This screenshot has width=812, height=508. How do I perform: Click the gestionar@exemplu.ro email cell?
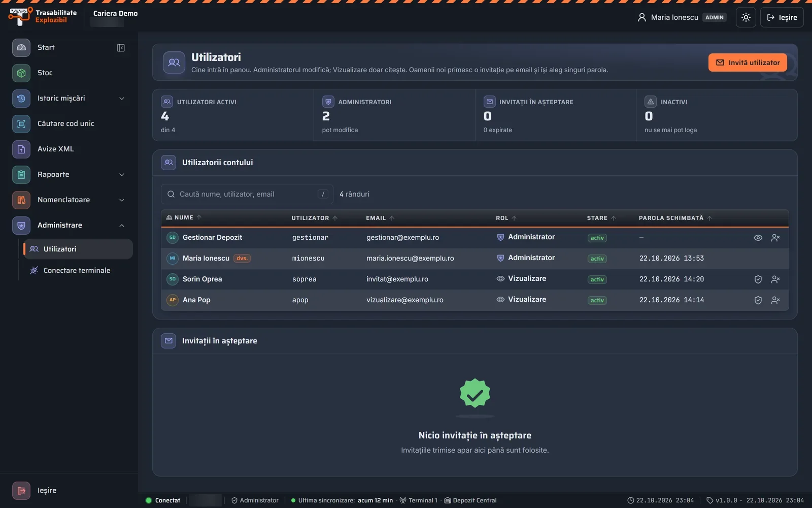403,238
